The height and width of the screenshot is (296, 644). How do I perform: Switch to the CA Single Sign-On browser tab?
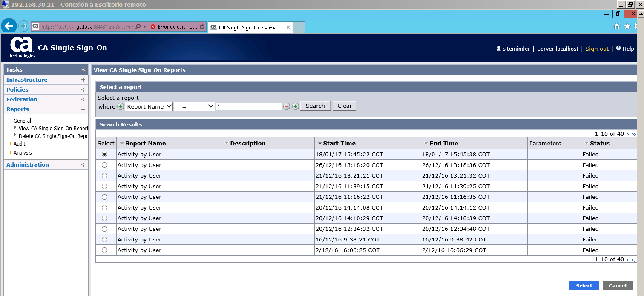coord(250,28)
